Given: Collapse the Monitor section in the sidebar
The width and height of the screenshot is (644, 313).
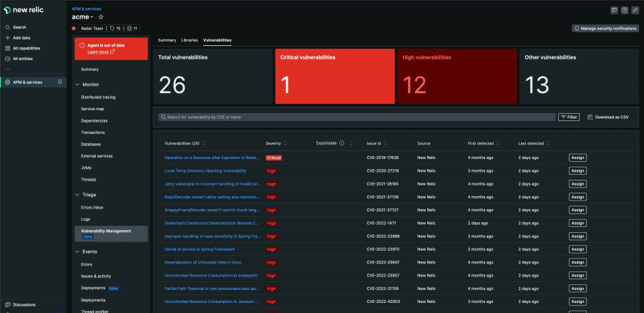Looking at the screenshot, I should coord(77,85).
